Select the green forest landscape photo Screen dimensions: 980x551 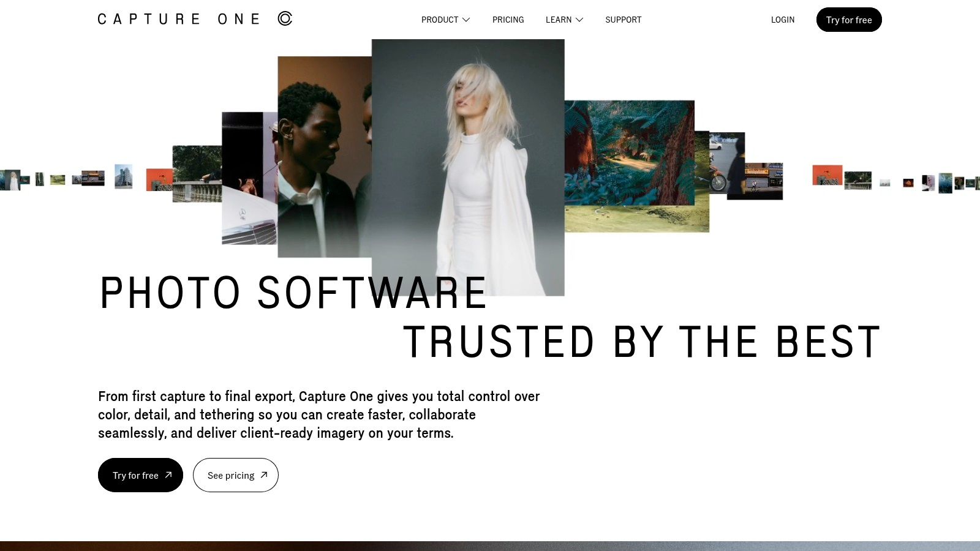(630, 153)
